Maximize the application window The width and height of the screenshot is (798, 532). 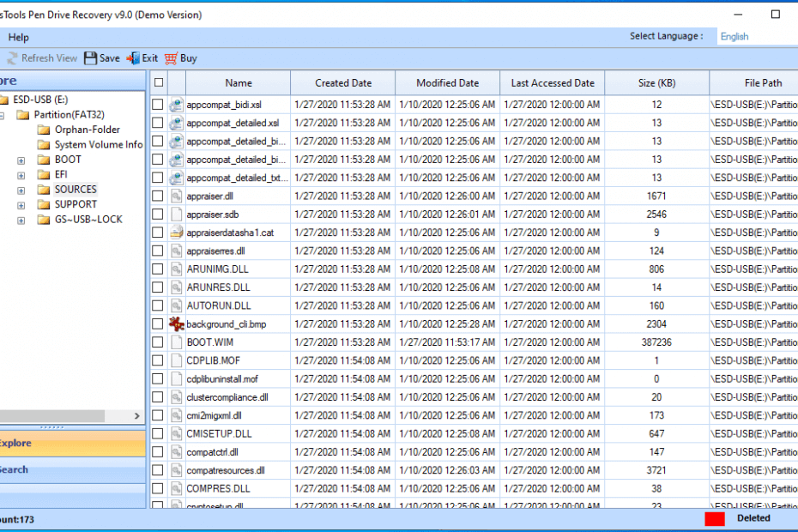point(776,15)
